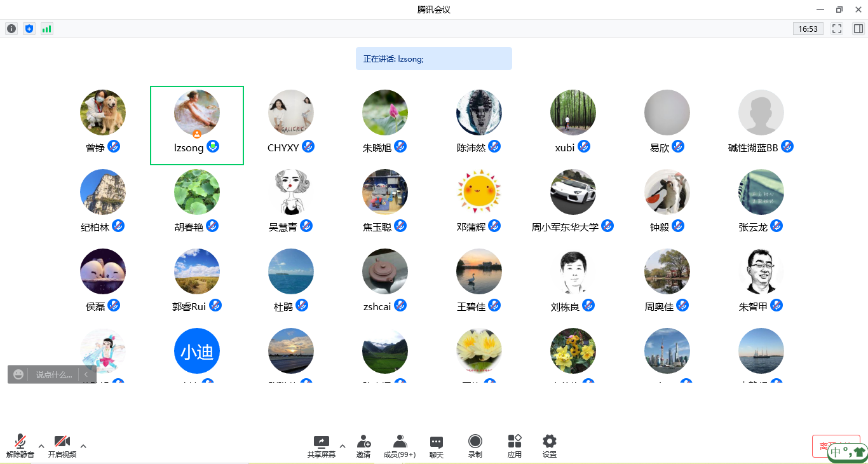868x464 pixels.
Task: Open the blue security shield icon
Action: point(29,29)
